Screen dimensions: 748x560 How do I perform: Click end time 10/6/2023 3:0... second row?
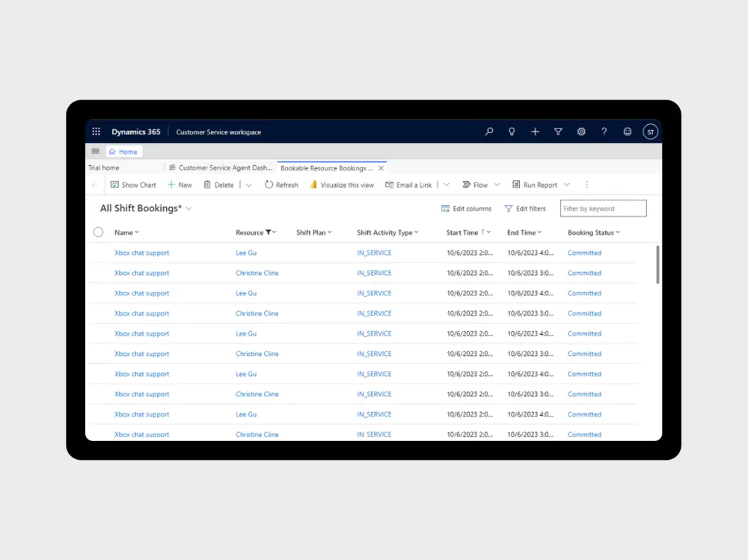(530, 273)
